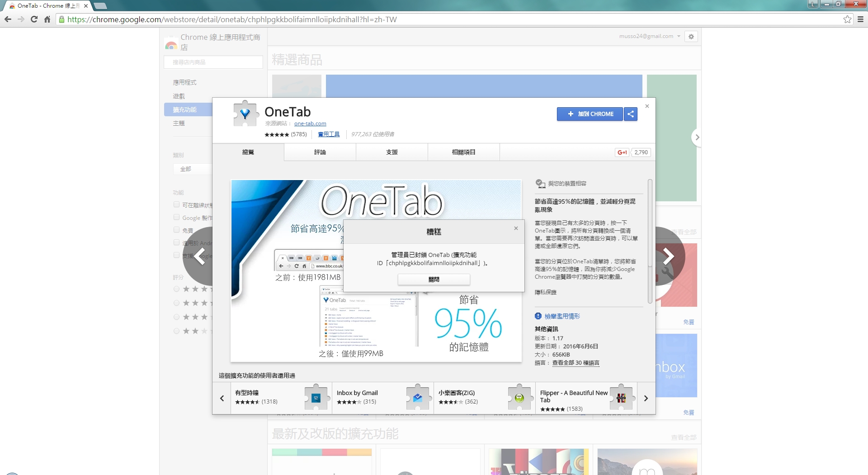This screenshot has height=475, width=868.
Task: Select 擴充功能 in the sidebar
Action: [x=188, y=109]
